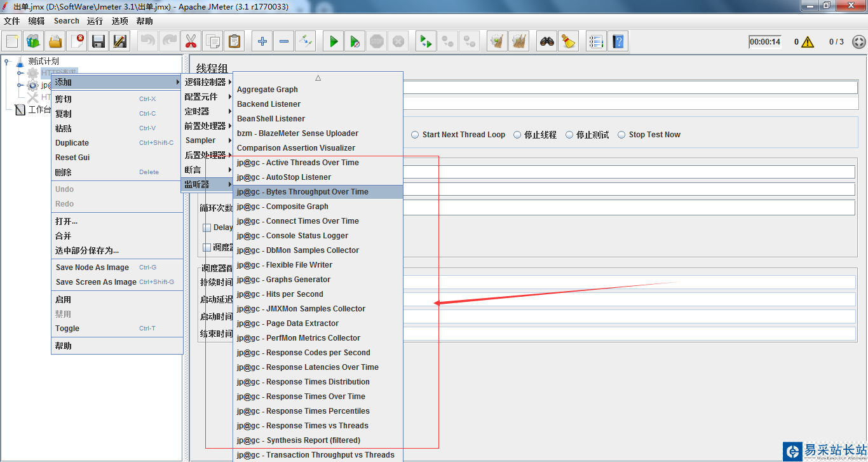Close the test plan using the toolbar icon
Screen dimensions: 868x462
tap(77, 42)
